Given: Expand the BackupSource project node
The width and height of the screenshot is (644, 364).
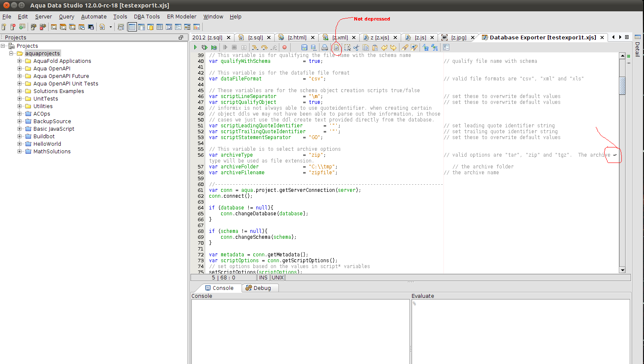Looking at the screenshot, I should pyautogui.click(x=20, y=121).
